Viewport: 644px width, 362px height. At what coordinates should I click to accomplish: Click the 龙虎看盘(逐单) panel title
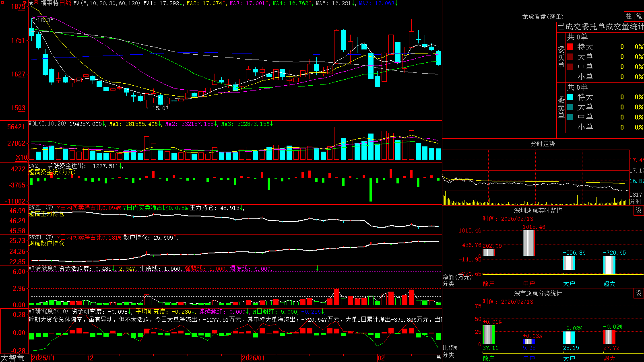[543, 16]
